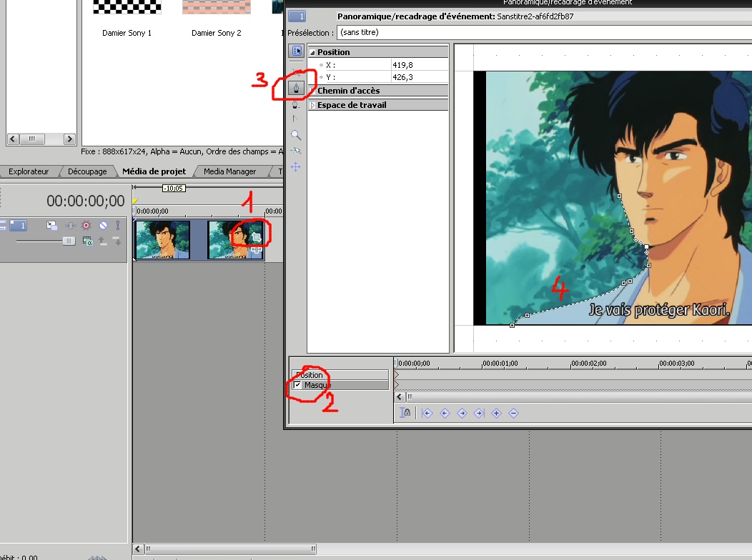Image resolution: width=752 pixels, height=560 pixels.
Task: Expand the Espace de travail section
Action: [x=312, y=105]
